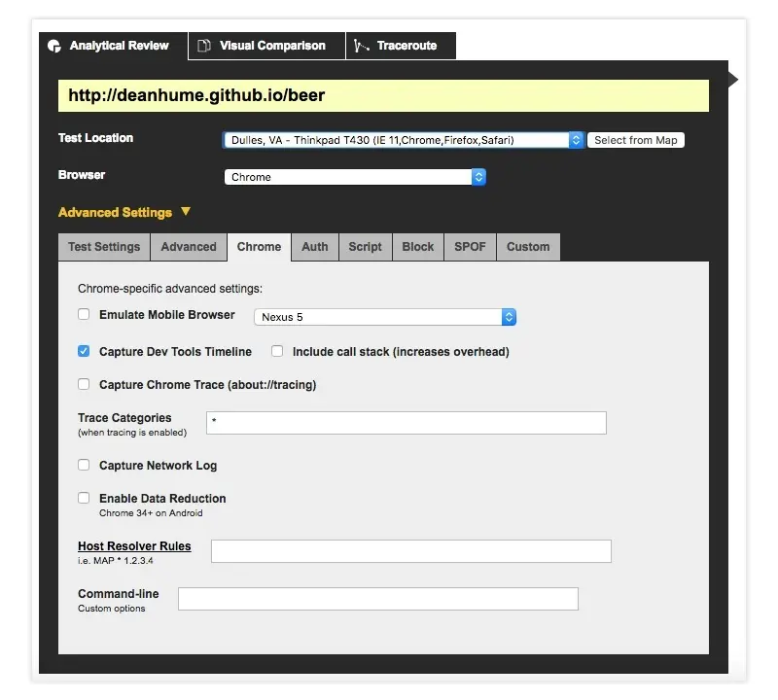Click the globe icon on Analytical Review tab

pos(55,45)
